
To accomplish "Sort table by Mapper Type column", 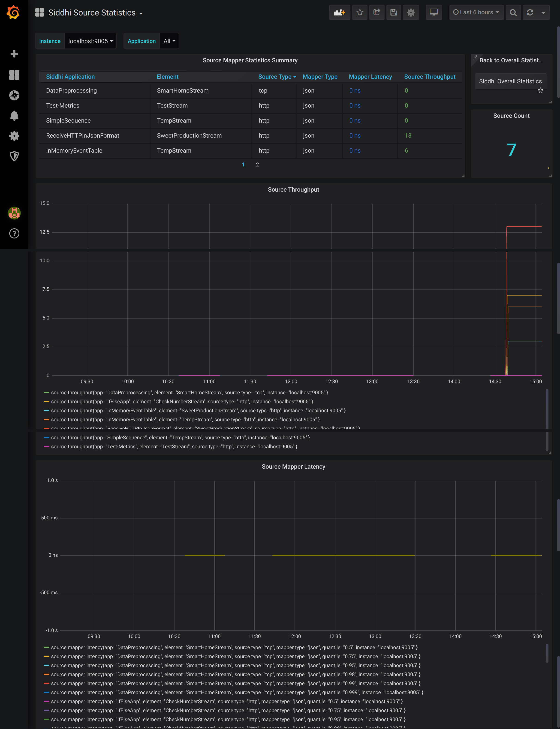I will (320, 77).
